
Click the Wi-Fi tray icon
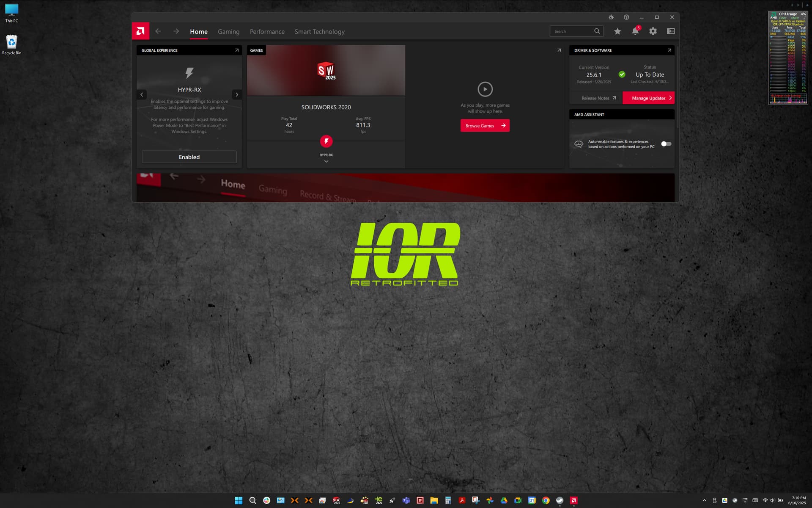tap(765, 500)
